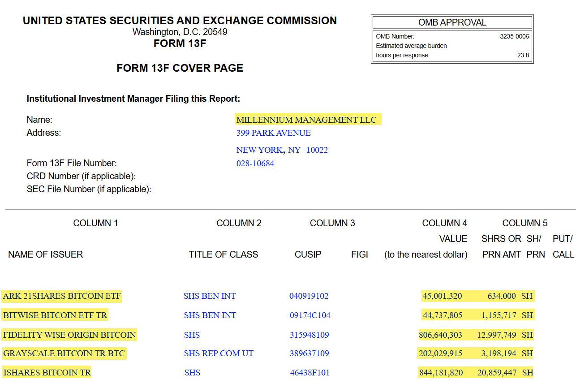Click the ARK row's SHS BEN INT class
The image size is (576, 392).
[210, 296]
